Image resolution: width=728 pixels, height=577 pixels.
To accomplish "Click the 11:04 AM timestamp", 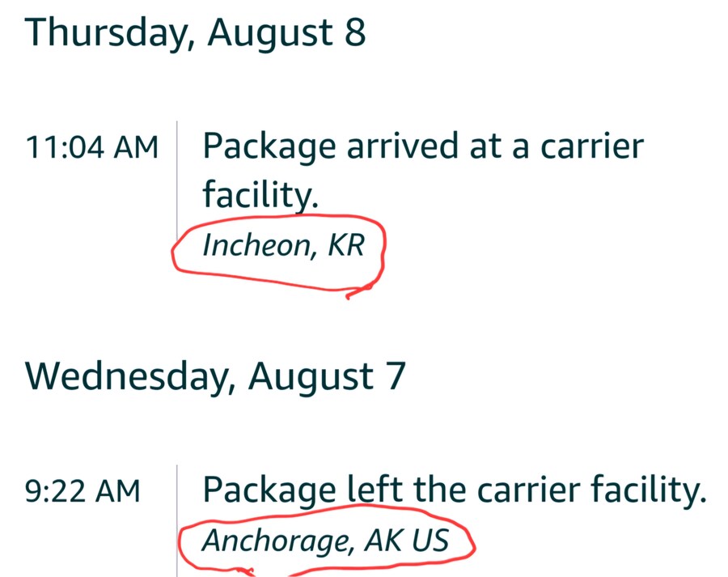I will point(91,147).
